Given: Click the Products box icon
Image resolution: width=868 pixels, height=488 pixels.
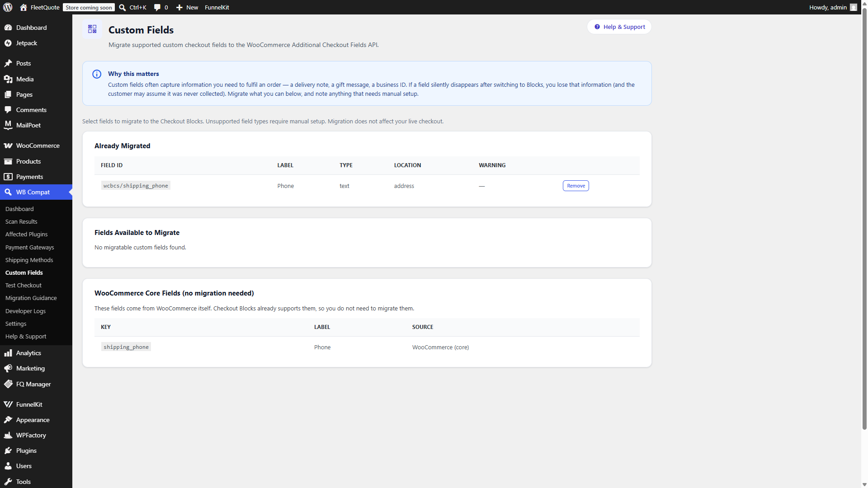Looking at the screenshot, I should tap(8, 161).
